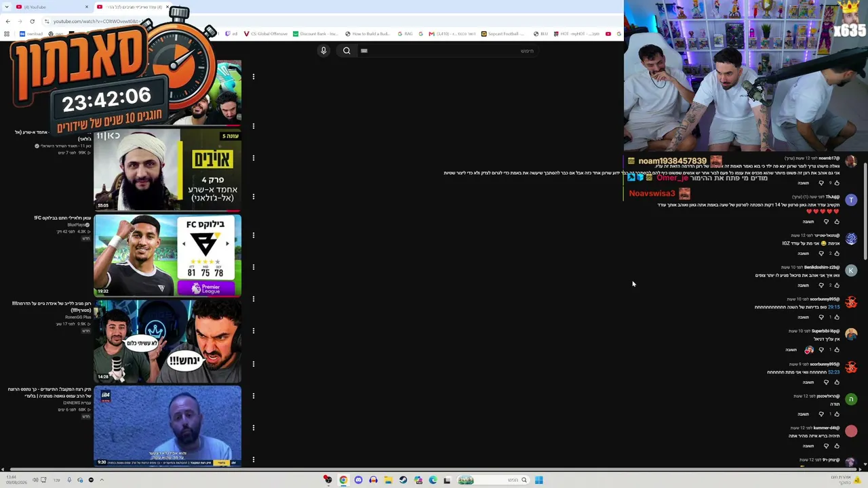Show hidden system tray icons
Viewport: 868px width, 488px height.
coord(102,480)
